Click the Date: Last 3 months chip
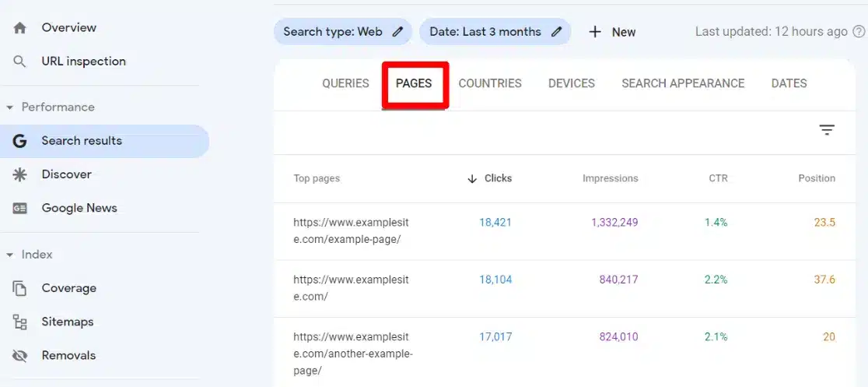This screenshot has width=868, height=387. click(495, 32)
